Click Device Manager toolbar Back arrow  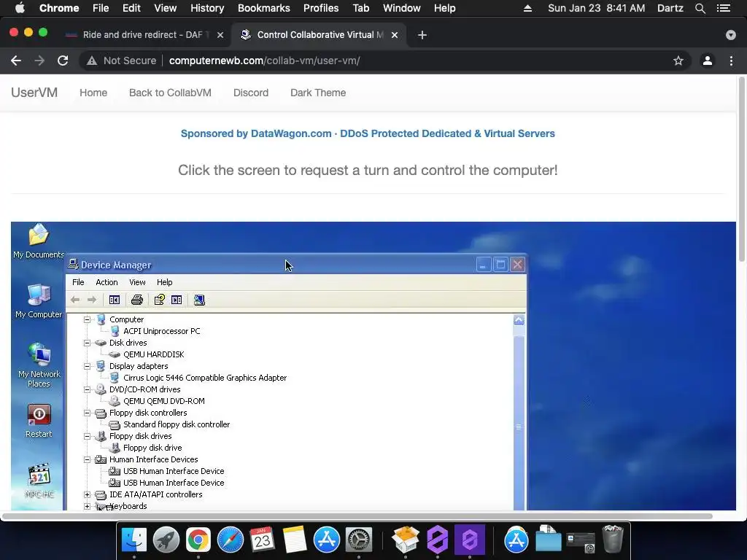tap(75, 300)
